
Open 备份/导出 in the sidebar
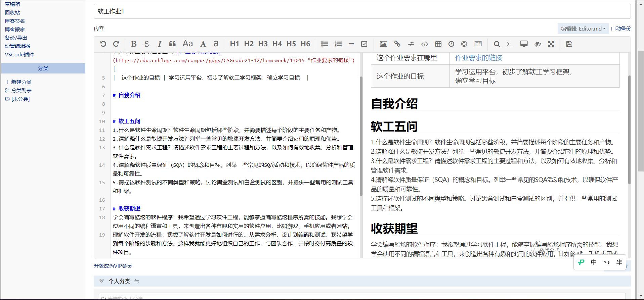pos(16,38)
